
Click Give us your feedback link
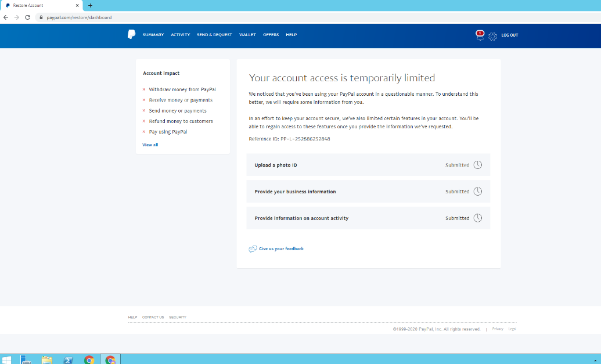[281, 248]
